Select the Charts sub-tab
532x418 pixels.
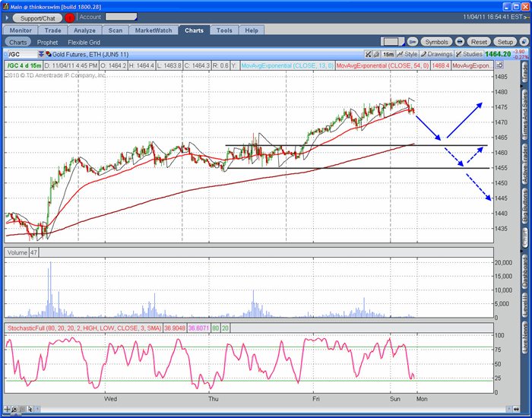coord(17,42)
